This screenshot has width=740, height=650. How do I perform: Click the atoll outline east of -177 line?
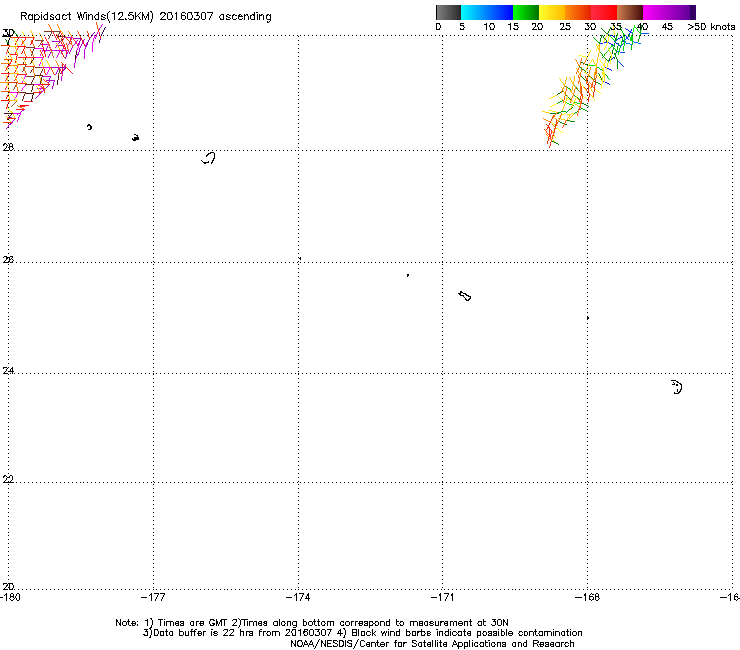(x=209, y=158)
